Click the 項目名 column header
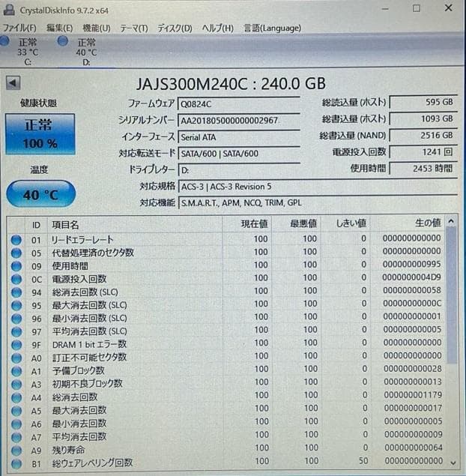Viewport: 466px width, 476px height. (x=135, y=225)
